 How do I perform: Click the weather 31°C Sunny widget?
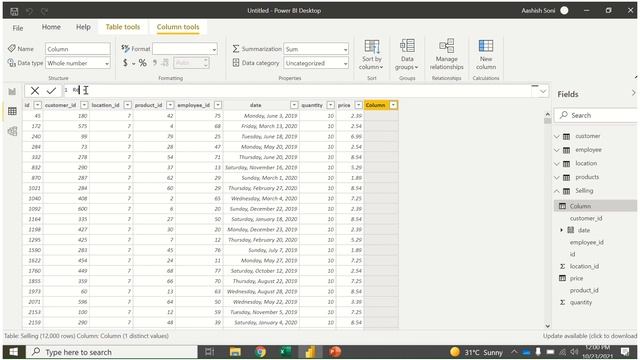(x=476, y=352)
